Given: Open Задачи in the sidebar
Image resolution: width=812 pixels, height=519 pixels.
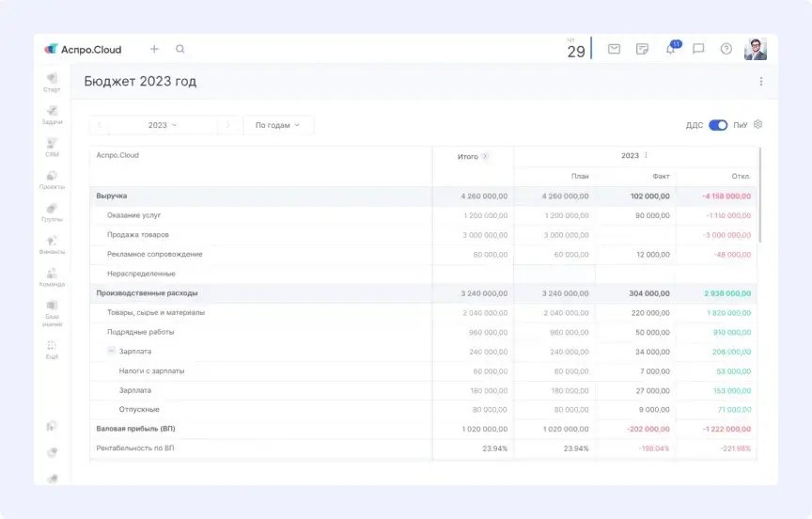Looking at the screenshot, I should 52,115.
